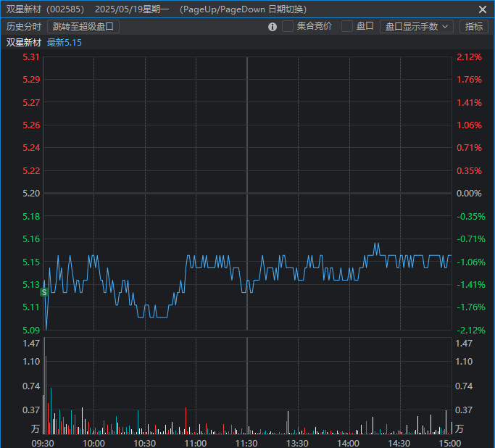Open the 盘口显示手数 dropdown
Image resolution: width=495 pixels, height=448 pixels.
(416, 27)
